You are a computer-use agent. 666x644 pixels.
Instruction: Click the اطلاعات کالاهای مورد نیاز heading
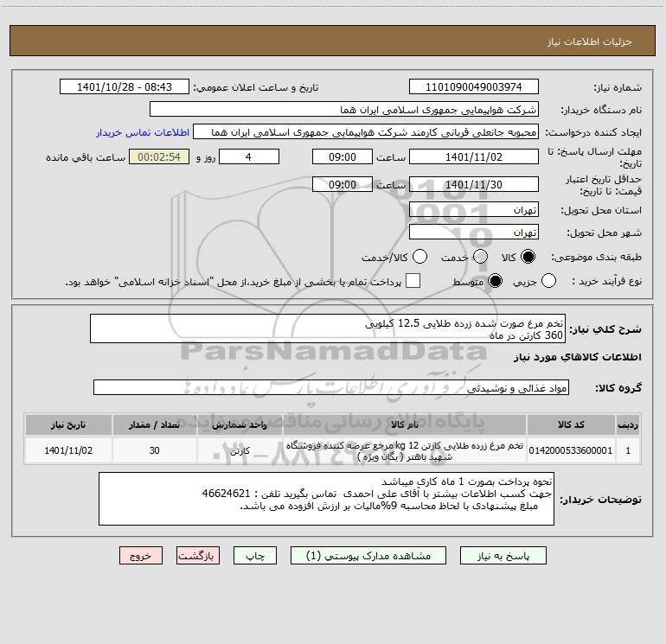coord(577,357)
